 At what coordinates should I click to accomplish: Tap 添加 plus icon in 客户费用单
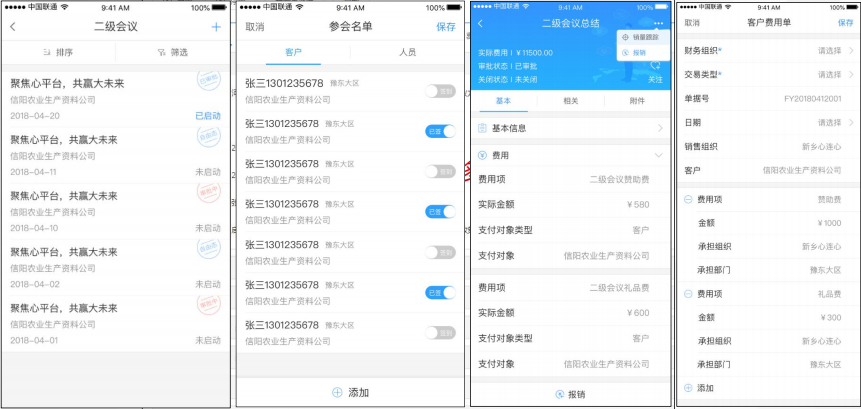pyautogui.click(x=687, y=388)
